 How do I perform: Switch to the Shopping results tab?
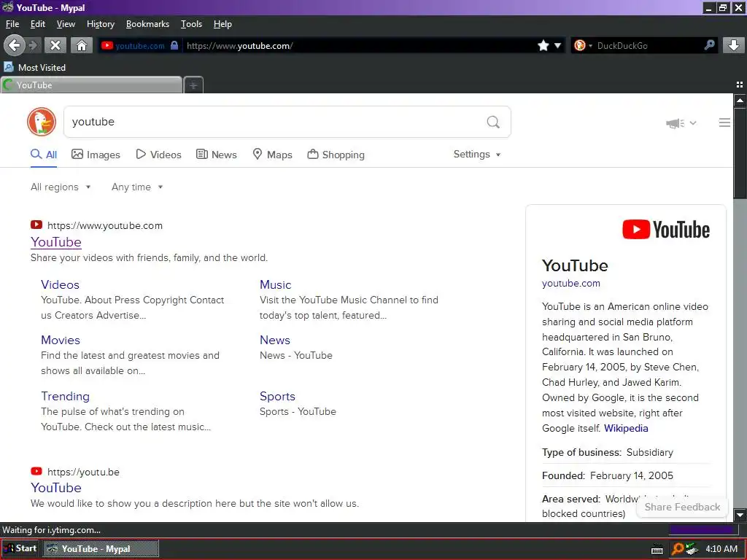[336, 155]
